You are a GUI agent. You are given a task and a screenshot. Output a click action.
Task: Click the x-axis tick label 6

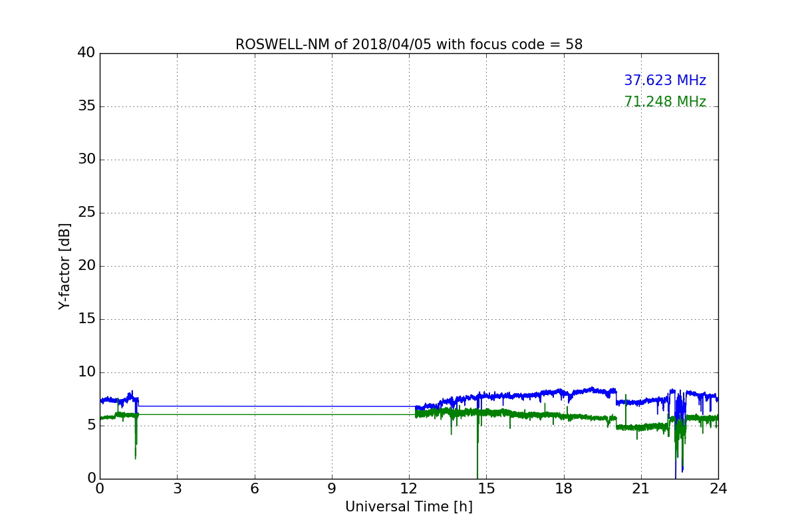tap(255, 489)
